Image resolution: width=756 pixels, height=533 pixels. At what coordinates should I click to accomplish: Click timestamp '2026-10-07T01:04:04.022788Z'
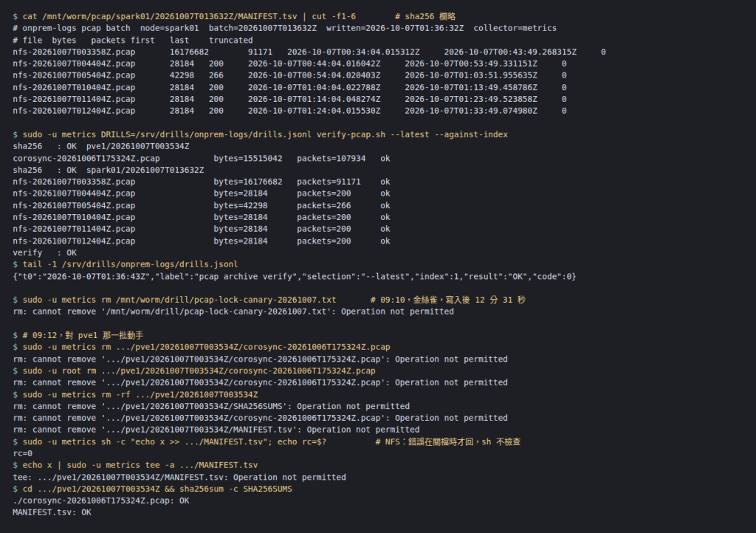point(314,87)
